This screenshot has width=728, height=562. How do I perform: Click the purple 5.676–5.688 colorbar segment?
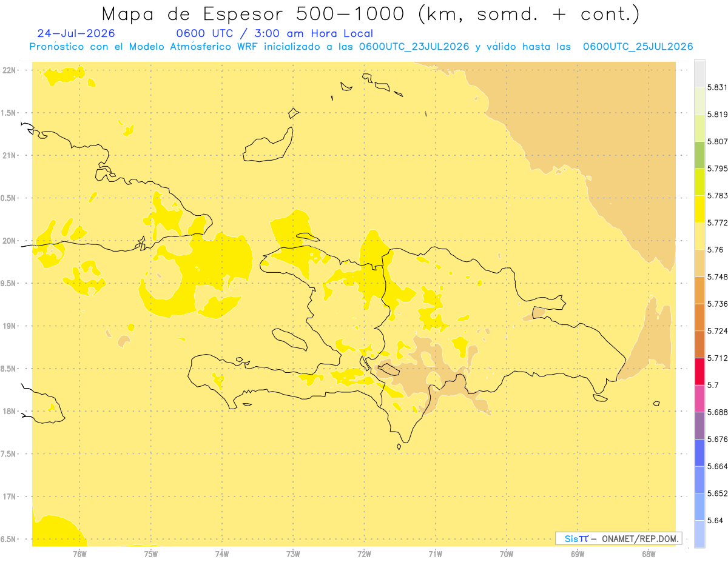pyautogui.click(x=699, y=426)
